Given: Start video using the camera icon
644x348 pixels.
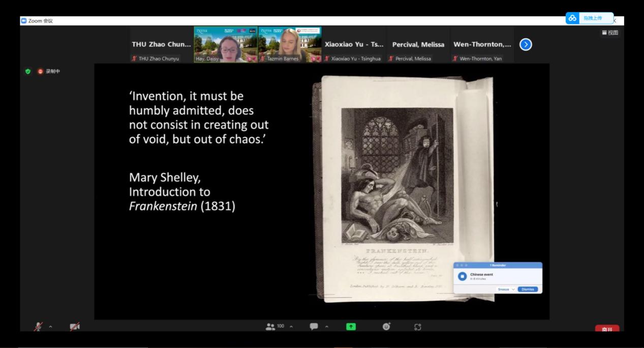Looking at the screenshot, I should [x=74, y=327].
